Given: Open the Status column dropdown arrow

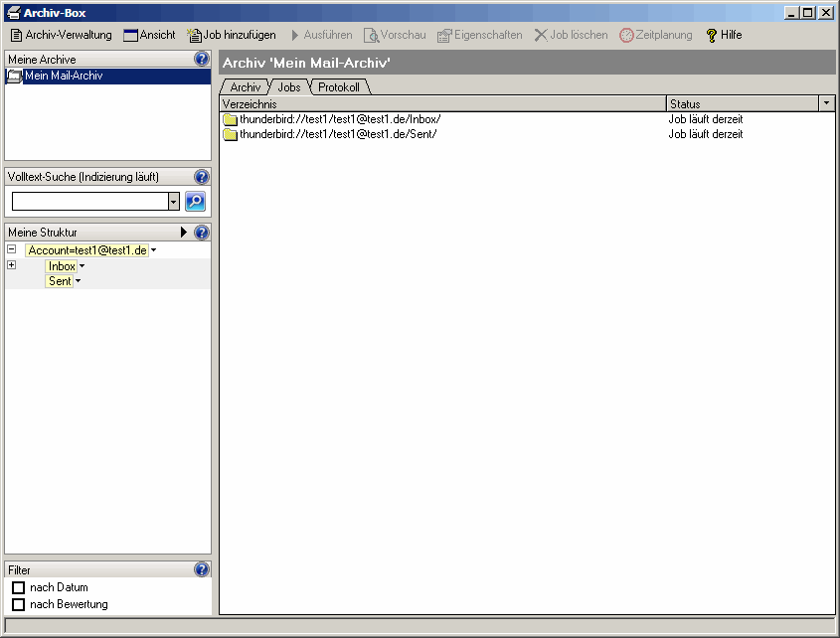Looking at the screenshot, I should (x=826, y=103).
